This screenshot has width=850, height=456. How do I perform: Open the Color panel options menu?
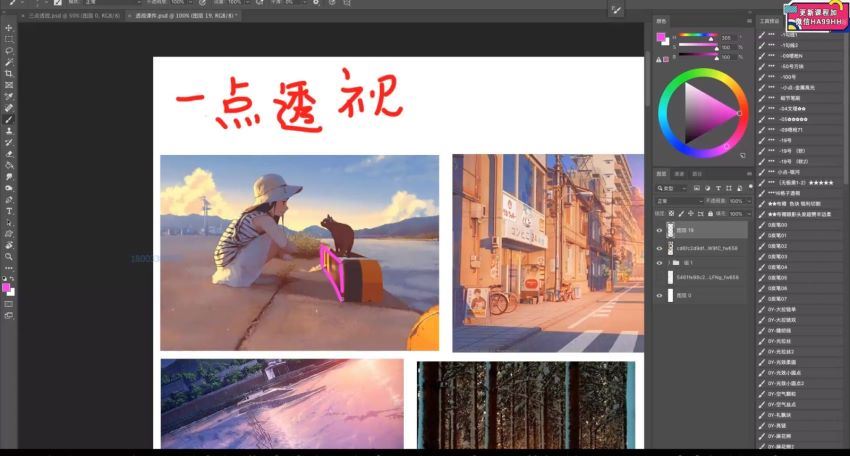coord(749,21)
